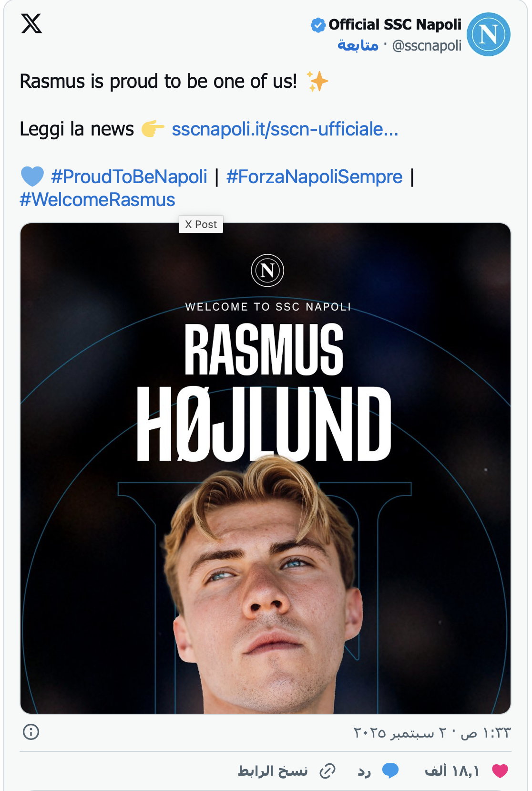Click the ١٨٫١ ألف likes count
Viewport: 532px width, 791px height.
[x=451, y=770]
